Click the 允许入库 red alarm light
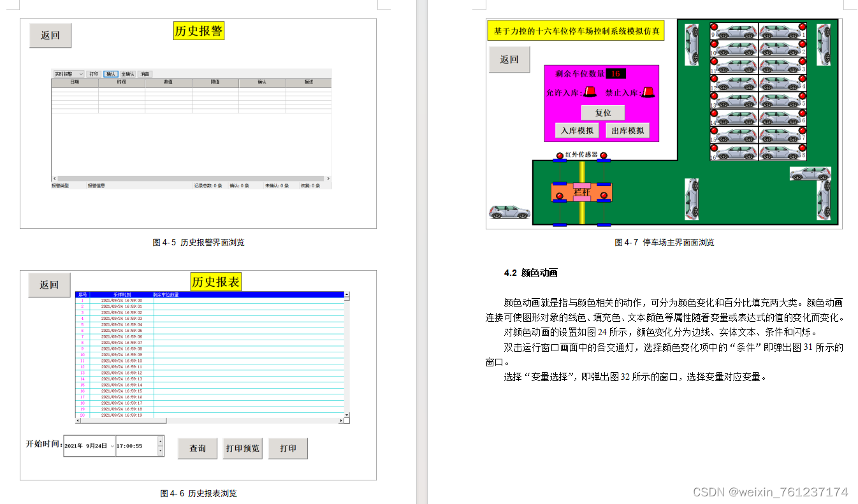 coord(590,92)
